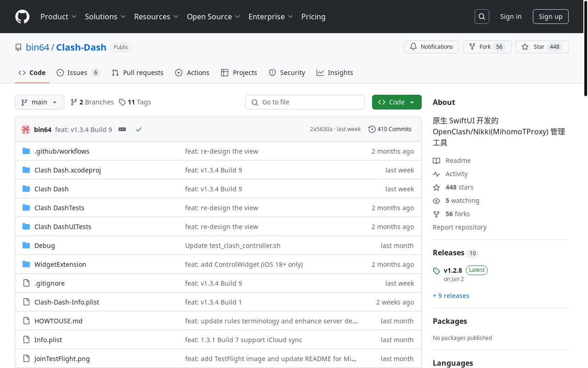Click the GitHub logo icon
The height and width of the screenshot is (368, 588).
[x=22, y=17]
